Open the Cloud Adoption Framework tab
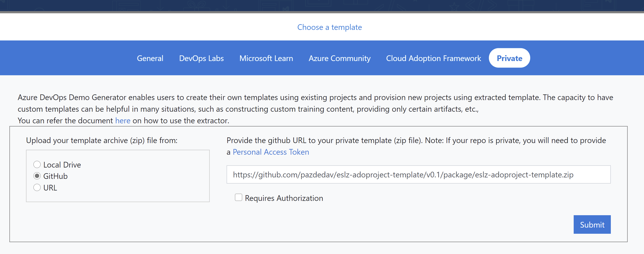Screen dimensions: 644x254 [x=433, y=58]
